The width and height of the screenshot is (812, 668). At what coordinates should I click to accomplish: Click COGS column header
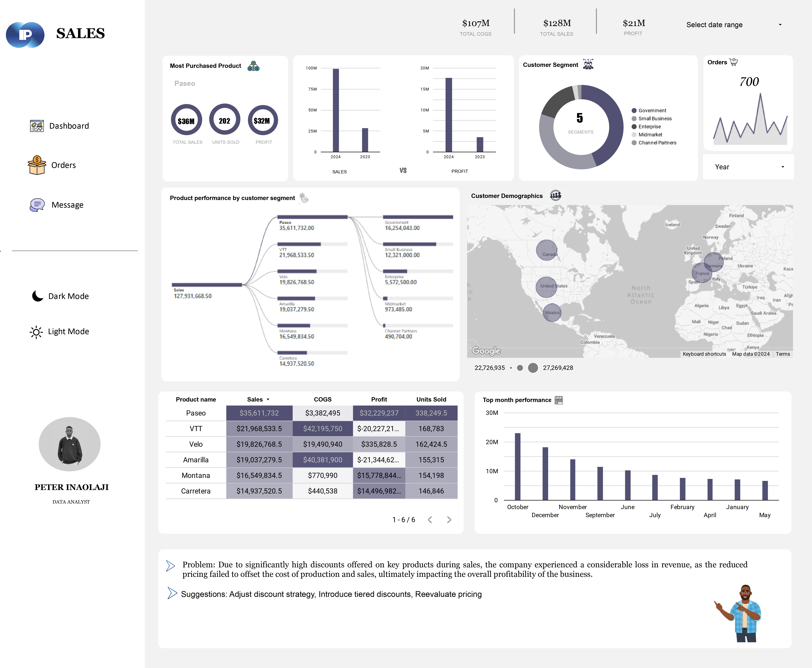click(323, 399)
